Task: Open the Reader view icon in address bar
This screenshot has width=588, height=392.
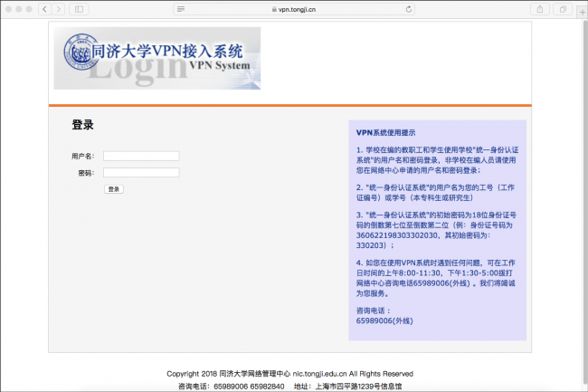Action: pyautogui.click(x=181, y=9)
